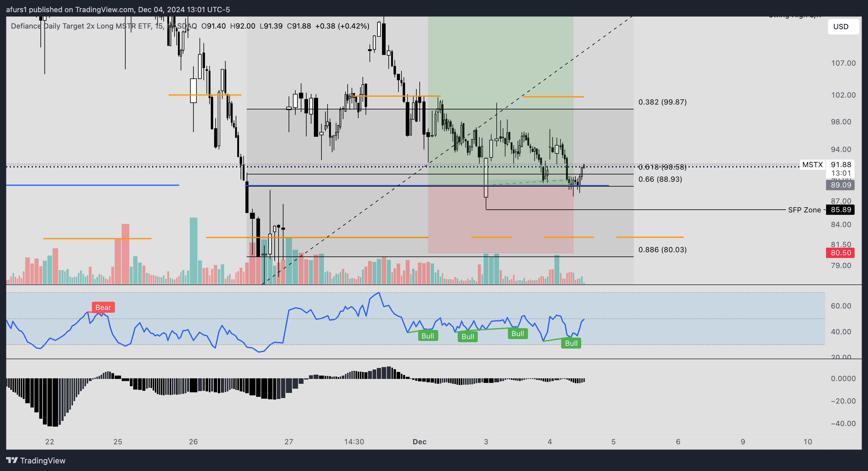Click the 10 date on time axis
Screen dimensions: 868x471
pyautogui.click(x=808, y=442)
